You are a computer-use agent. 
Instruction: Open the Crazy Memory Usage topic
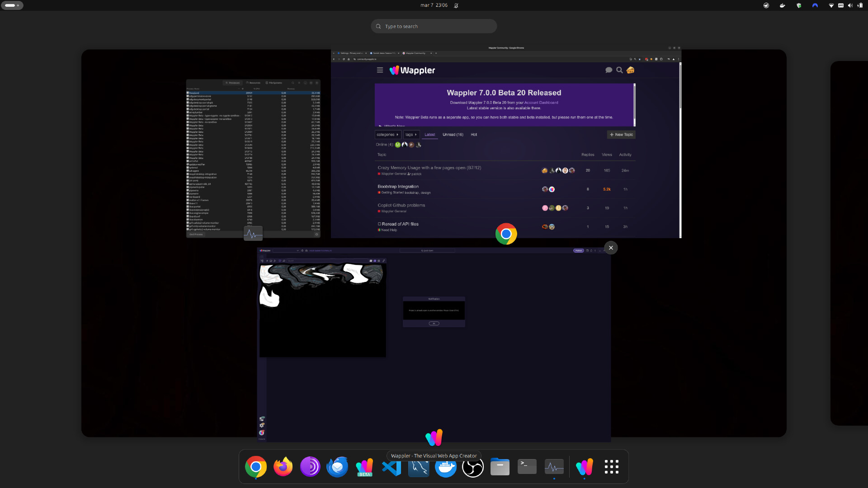(x=429, y=168)
